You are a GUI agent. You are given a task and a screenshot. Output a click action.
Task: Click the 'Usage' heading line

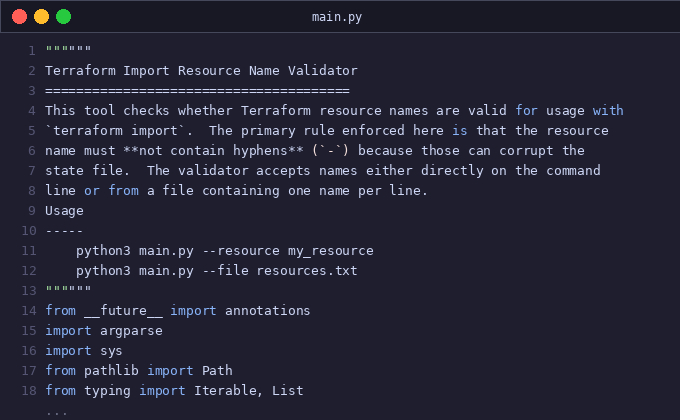click(64, 211)
